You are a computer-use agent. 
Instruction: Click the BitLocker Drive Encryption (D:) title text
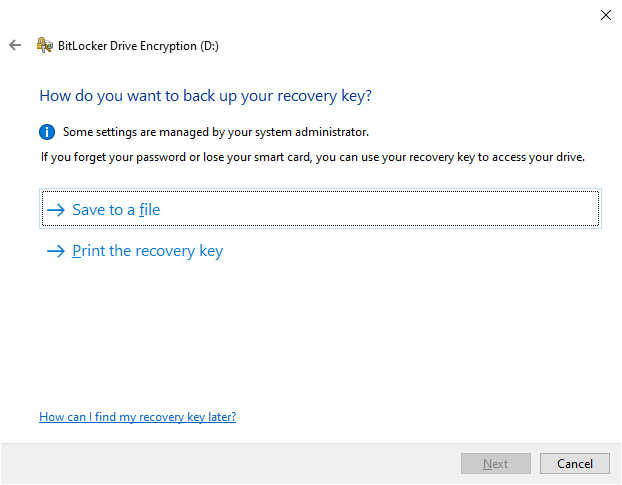(x=138, y=46)
